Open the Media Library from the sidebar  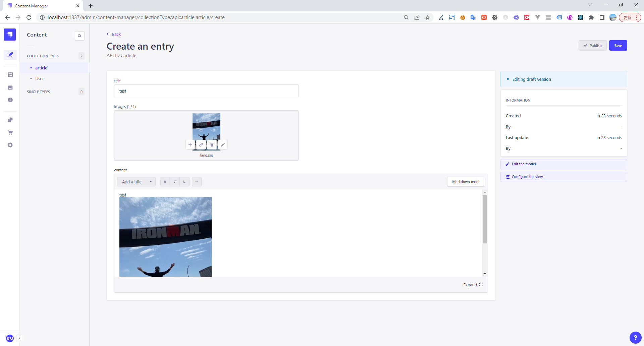tap(10, 88)
